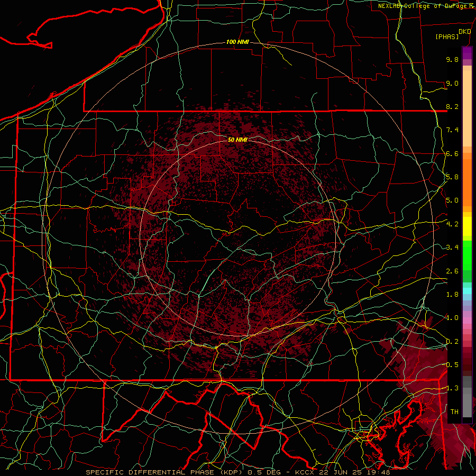
Task: Pick the yellow segment of the color bar
Action: tap(467, 226)
